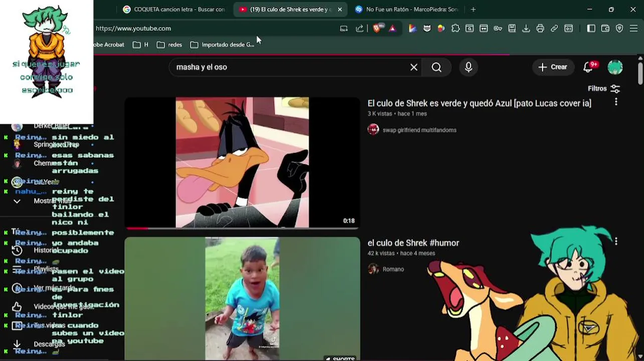Screen dimensions: 644x361
Task: Click the Adobe Acrobat bookmark
Action: [108, 45]
